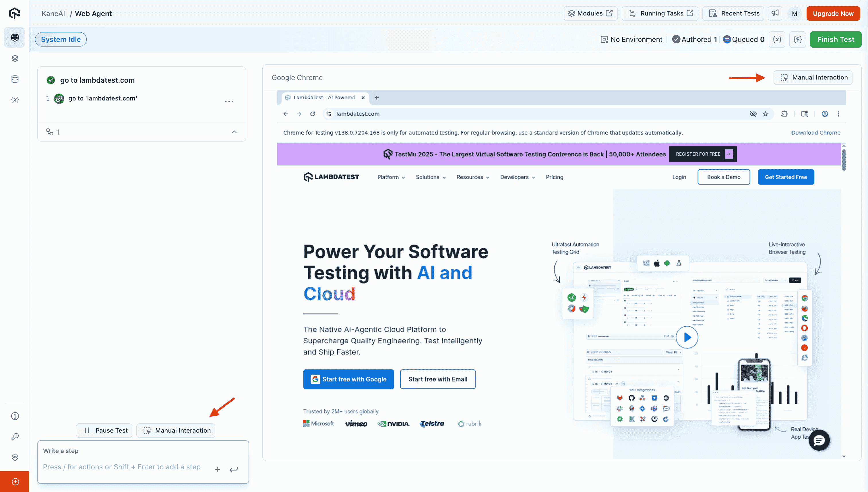Image resolution: width=868 pixels, height=492 pixels.
Task: Click the Finish Test button
Action: coord(836,40)
